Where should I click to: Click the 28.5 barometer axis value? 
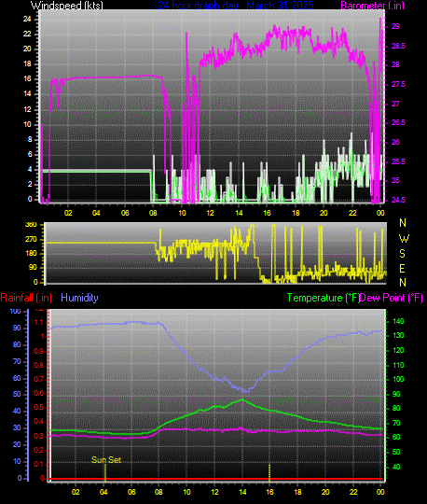[x=398, y=46]
